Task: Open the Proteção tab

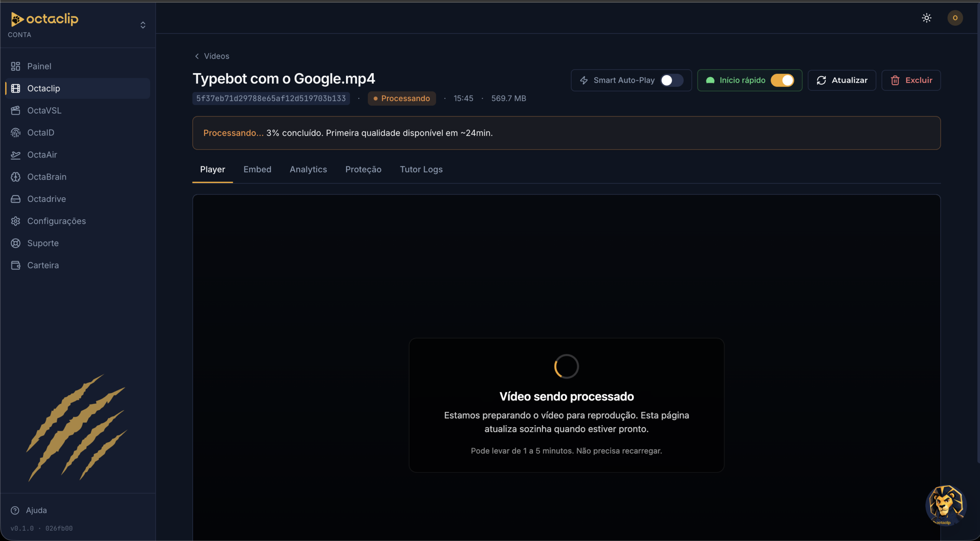Action: coord(363,169)
